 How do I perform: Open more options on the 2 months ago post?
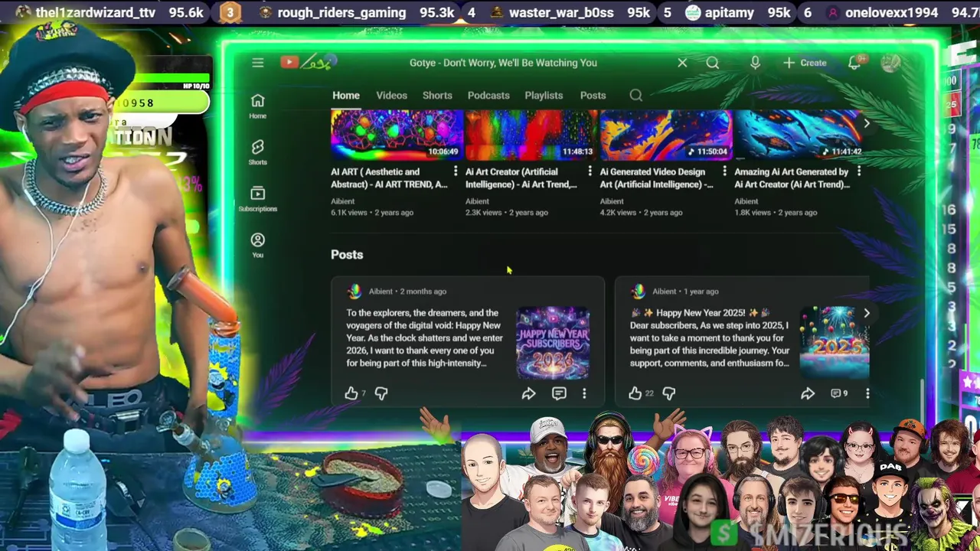pos(584,393)
